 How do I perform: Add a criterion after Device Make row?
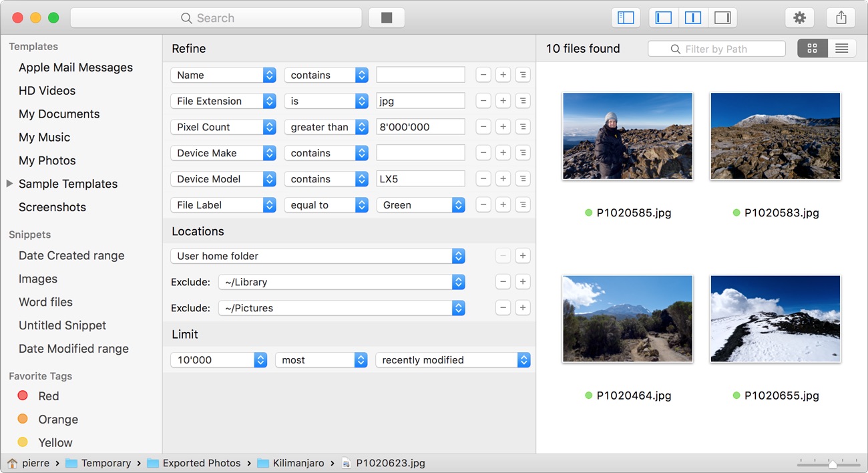click(x=503, y=153)
